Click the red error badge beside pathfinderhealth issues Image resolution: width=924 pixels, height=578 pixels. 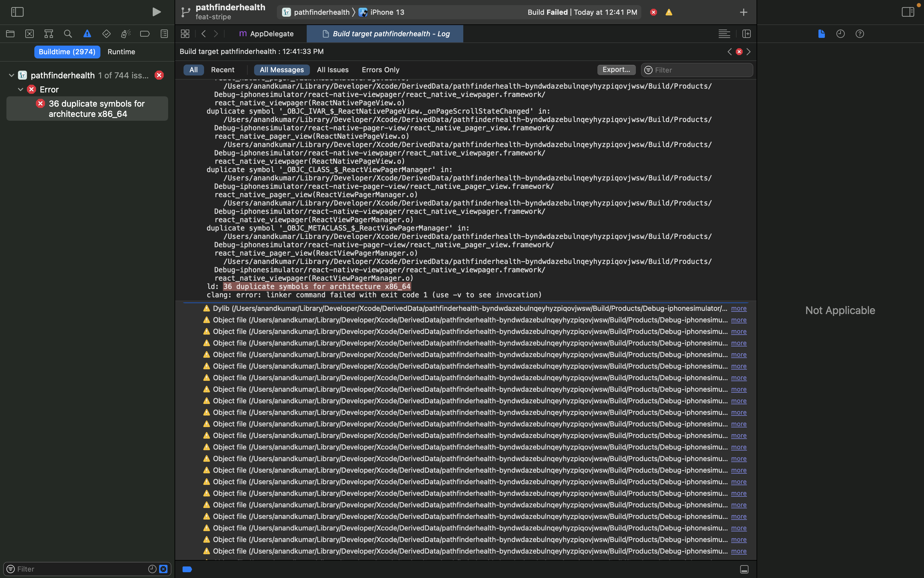[159, 75]
